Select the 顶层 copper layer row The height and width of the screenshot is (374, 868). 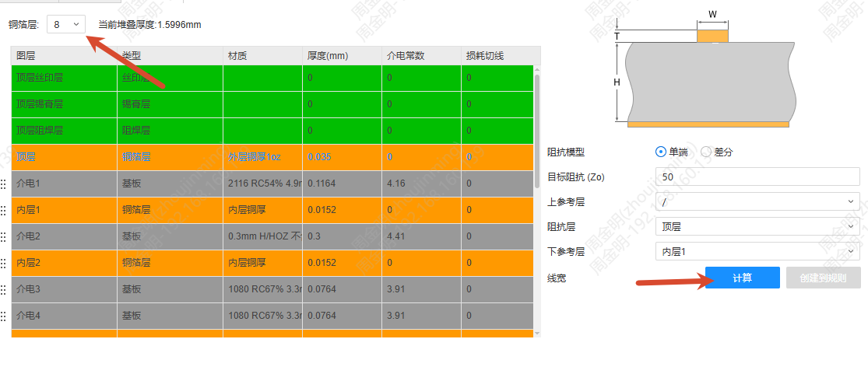coord(272,157)
